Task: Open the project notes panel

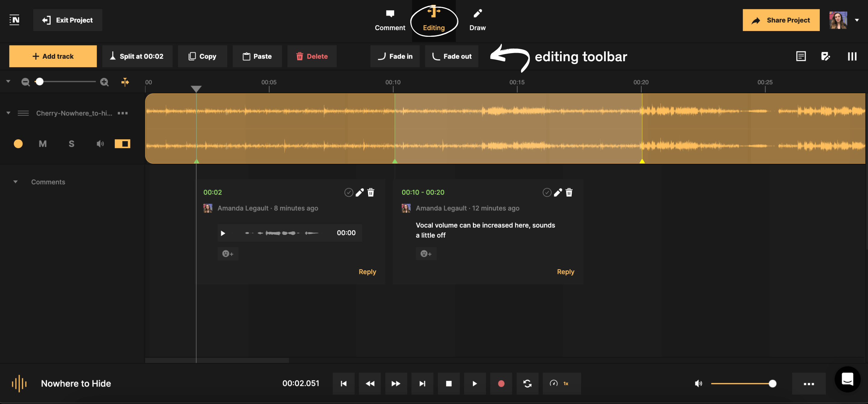Action: coord(801,56)
